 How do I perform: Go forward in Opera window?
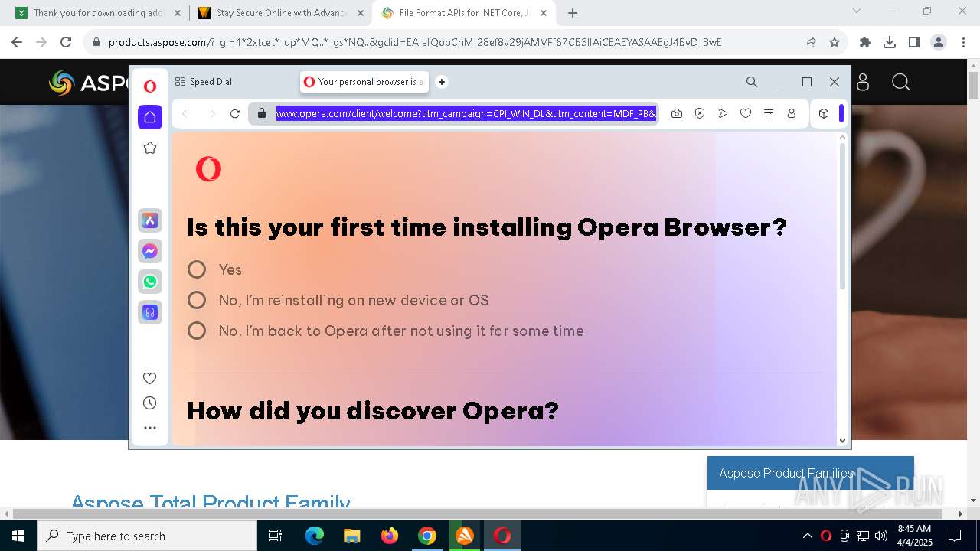point(212,113)
